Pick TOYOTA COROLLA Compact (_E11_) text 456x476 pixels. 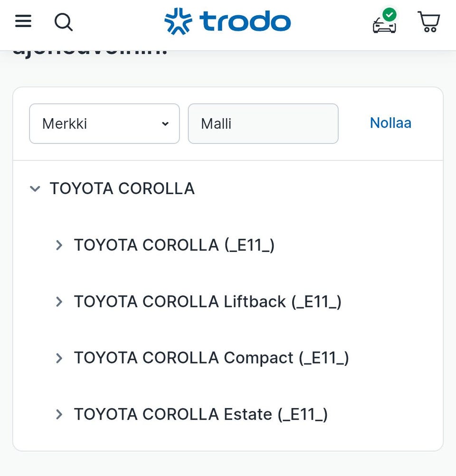(x=211, y=358)
